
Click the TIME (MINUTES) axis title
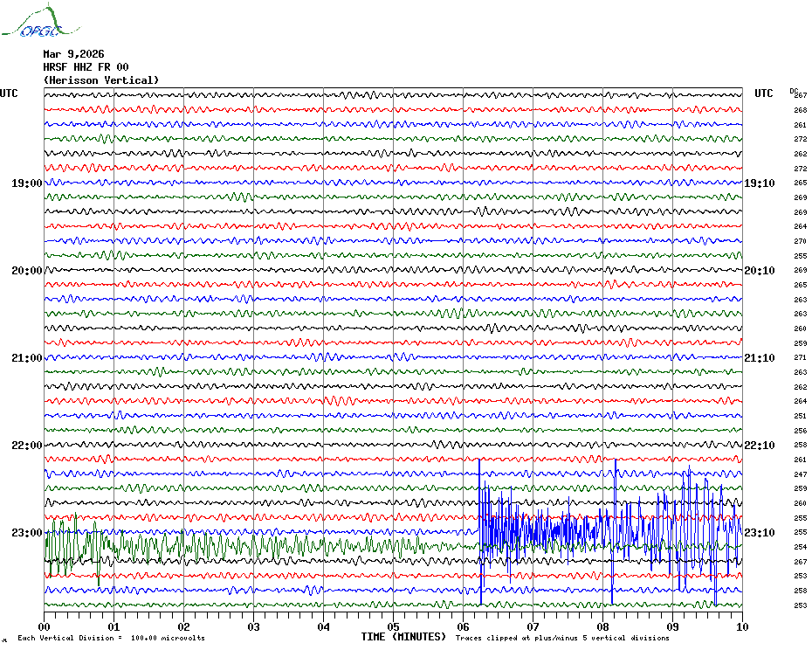[x=403, y=637]
